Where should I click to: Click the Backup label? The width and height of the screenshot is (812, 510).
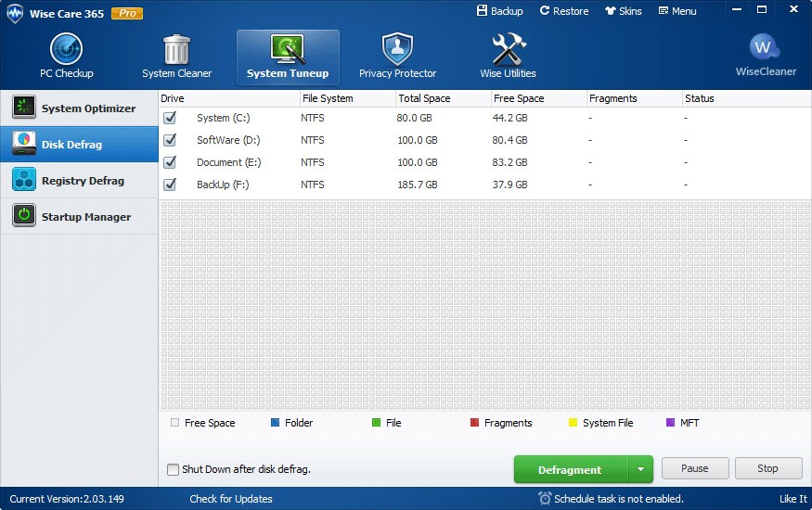[507, 11]
